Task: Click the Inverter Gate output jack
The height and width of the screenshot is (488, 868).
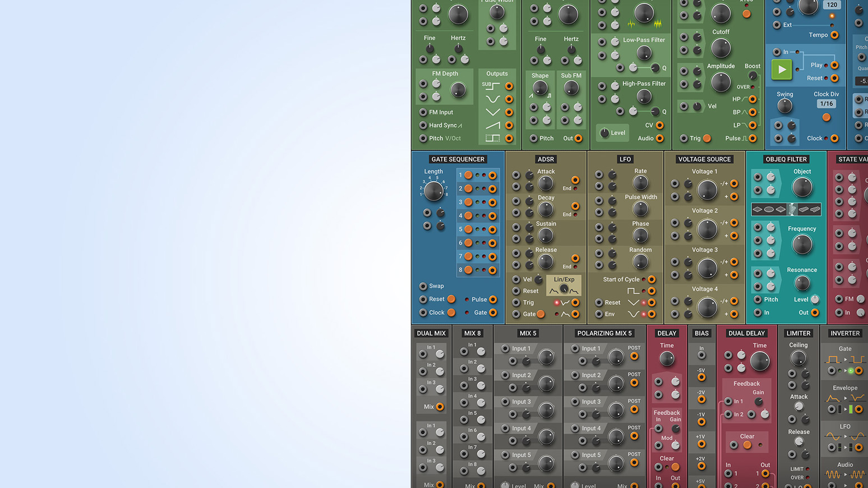Action: (x=858, y=371)
